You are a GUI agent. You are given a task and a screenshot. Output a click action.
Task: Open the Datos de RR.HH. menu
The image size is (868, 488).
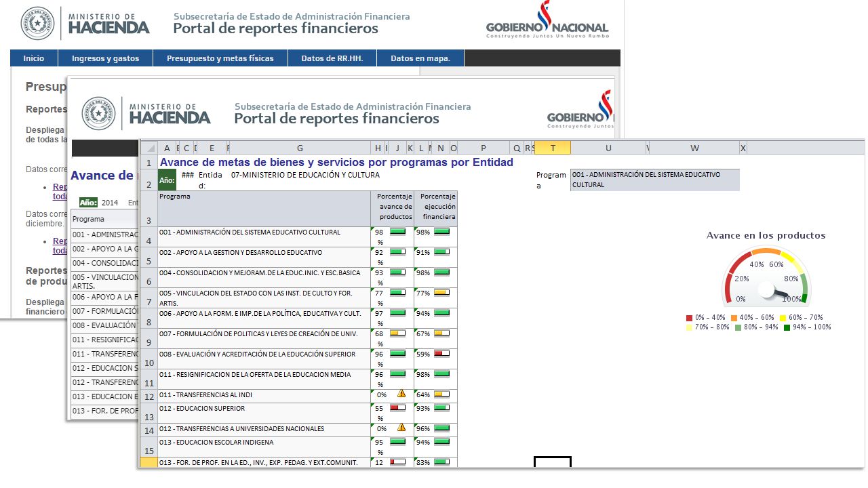pyautogui.click(x=332, y=58)
